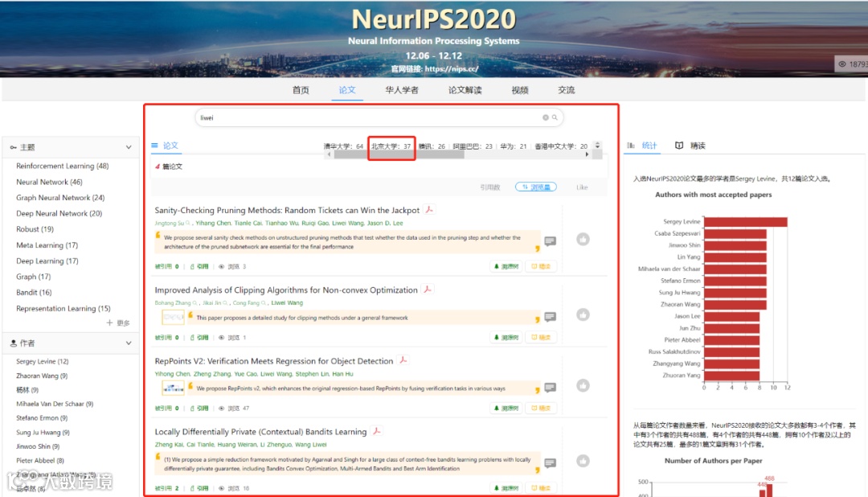Like the Sanity-Checking Pruning Methods paper
This screenshot has width=868, height=497.
click(583, 240)
